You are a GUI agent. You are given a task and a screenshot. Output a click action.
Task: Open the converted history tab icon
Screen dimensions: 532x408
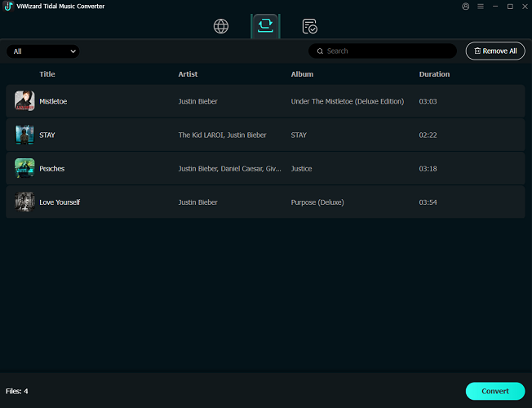pos(309,26)
